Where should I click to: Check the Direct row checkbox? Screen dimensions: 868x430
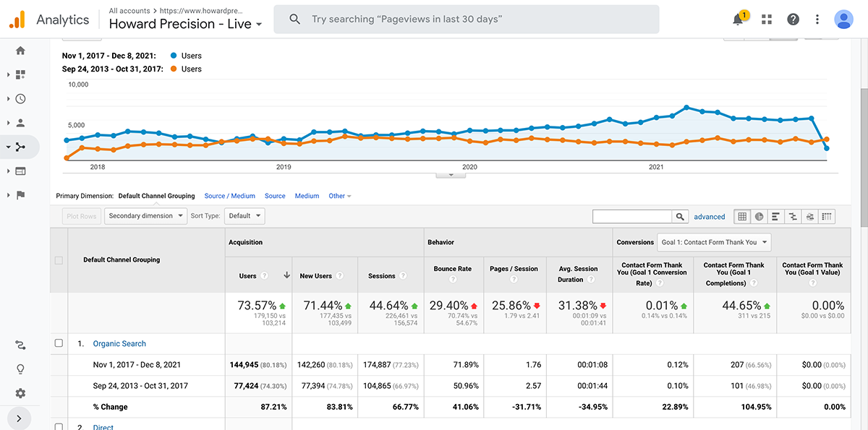(59, 426)
